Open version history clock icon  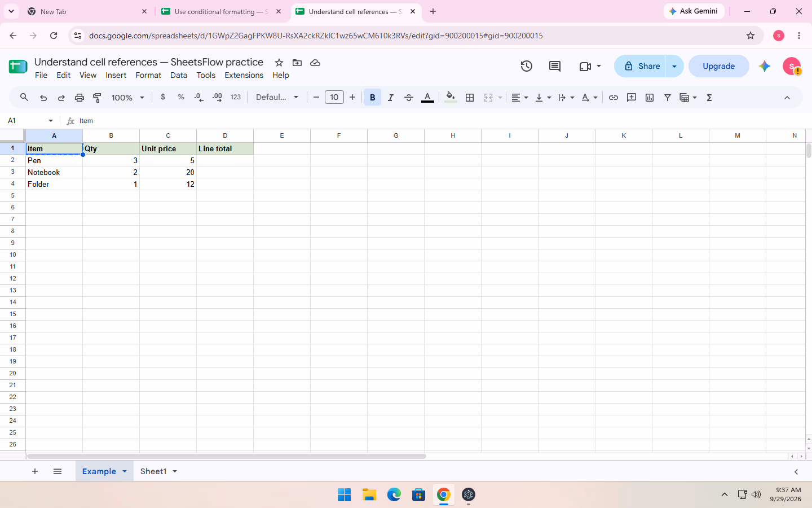tap(527, 66)
